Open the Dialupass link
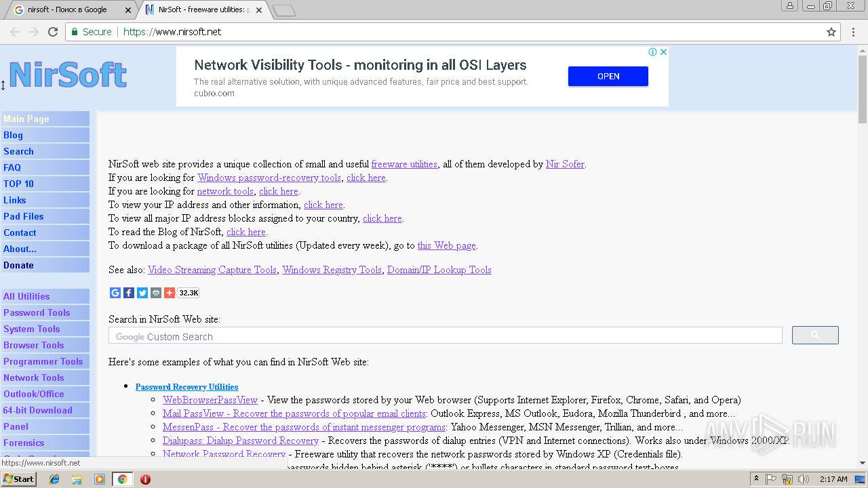 (241, 441)
